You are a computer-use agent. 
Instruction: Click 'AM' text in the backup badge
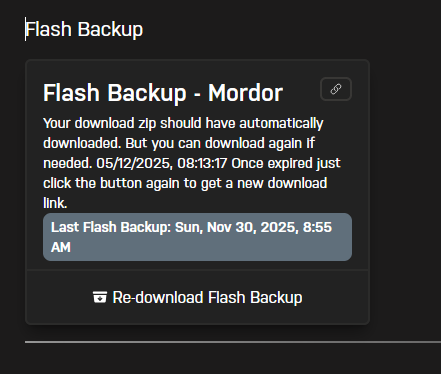click(x=61, y=247)
